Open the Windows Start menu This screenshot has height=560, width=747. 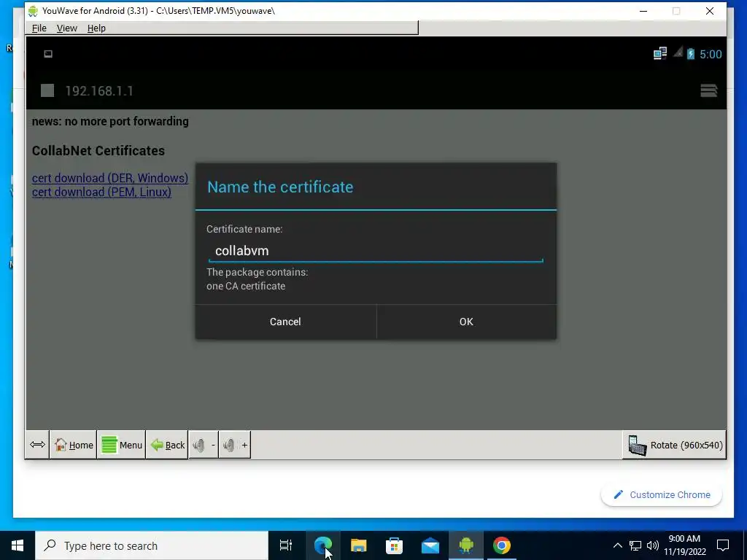18,545
